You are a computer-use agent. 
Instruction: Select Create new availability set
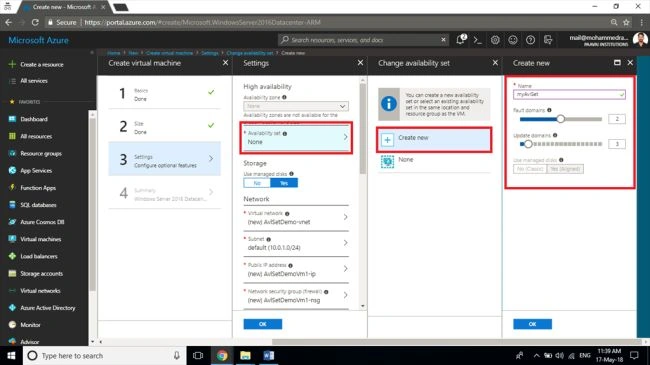click(434, 140)
